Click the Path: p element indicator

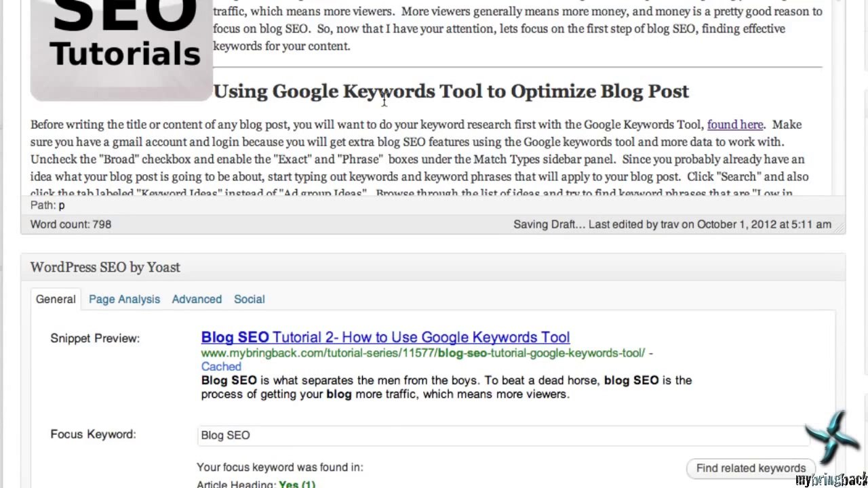click(47, 205)
